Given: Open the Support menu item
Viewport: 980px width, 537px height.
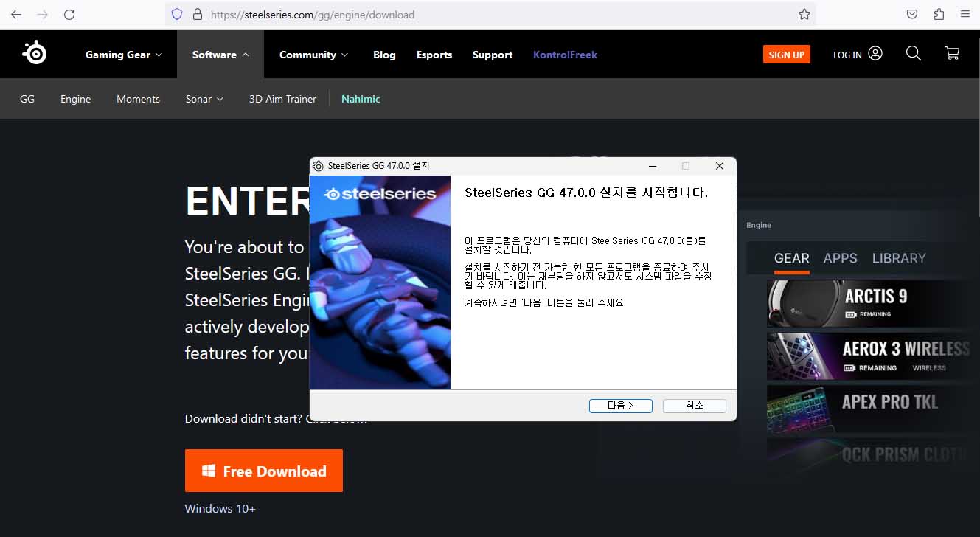Looking at the screenshot, I should (x=493, y=55).
